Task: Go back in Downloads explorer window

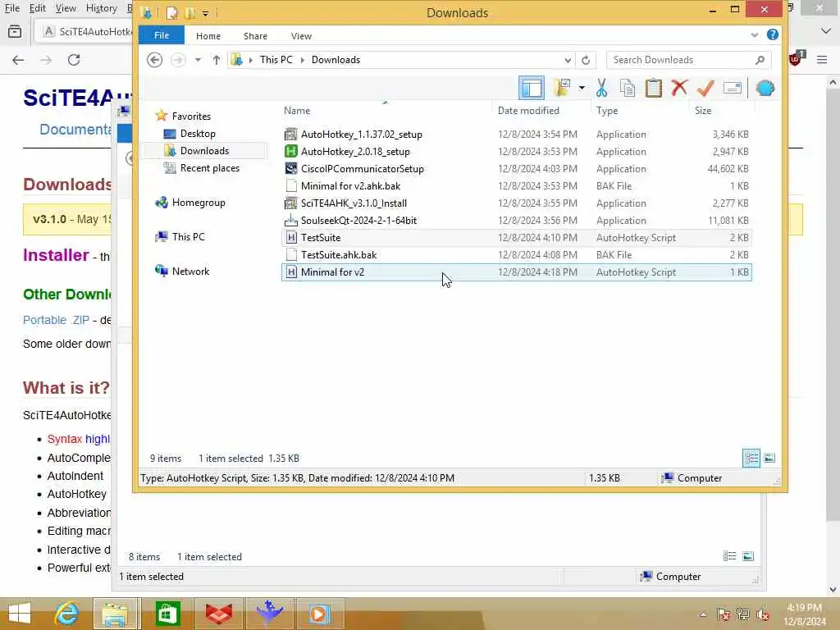Action: pyautogui.click(x=155, y=60)
